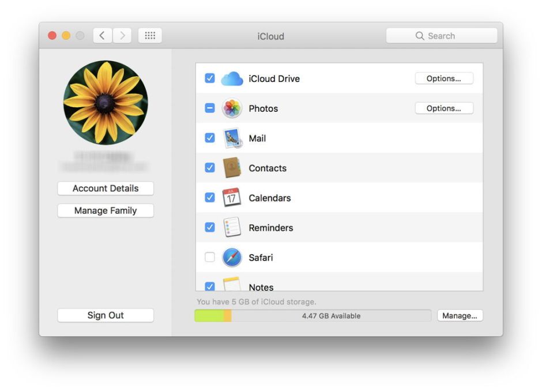
Task: Click inside the Search field
Action: 441,35
